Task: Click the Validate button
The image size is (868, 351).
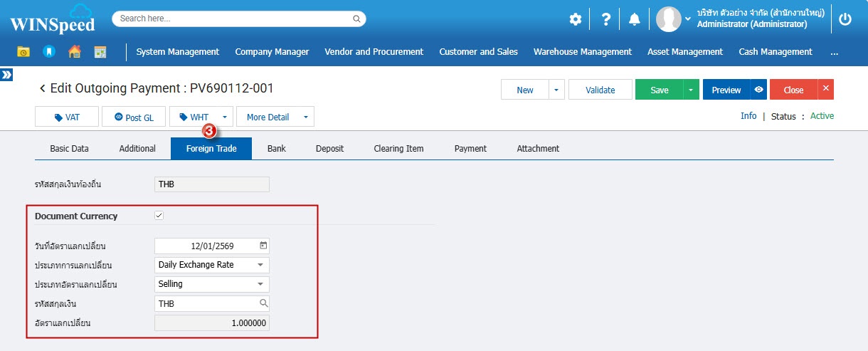Action: tap(600, 90)
